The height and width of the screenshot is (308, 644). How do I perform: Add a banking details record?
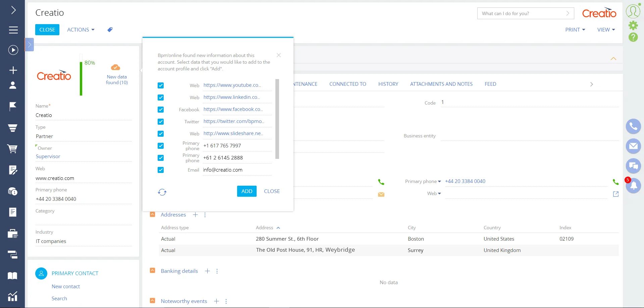click(207, 271)
